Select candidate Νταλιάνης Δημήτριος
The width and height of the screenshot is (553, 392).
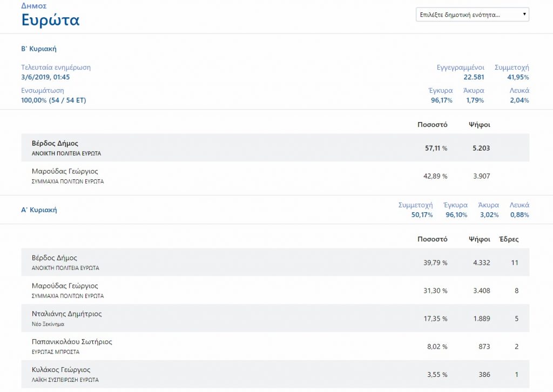click(66, 314)
